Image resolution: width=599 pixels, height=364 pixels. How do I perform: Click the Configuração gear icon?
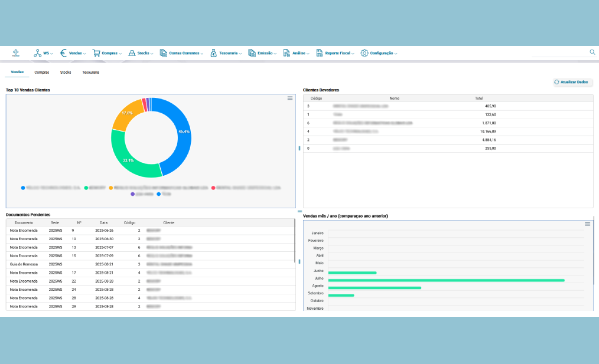pyautogui.click(x=364, y=53)
